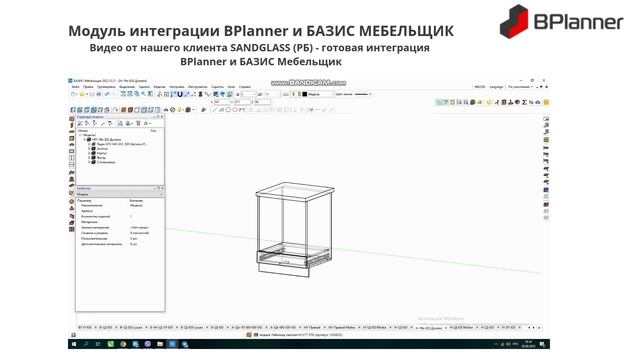Screen dimensions: 640x360
Task: Click the no-entry circle icon in second row
Action: [172, 110]
